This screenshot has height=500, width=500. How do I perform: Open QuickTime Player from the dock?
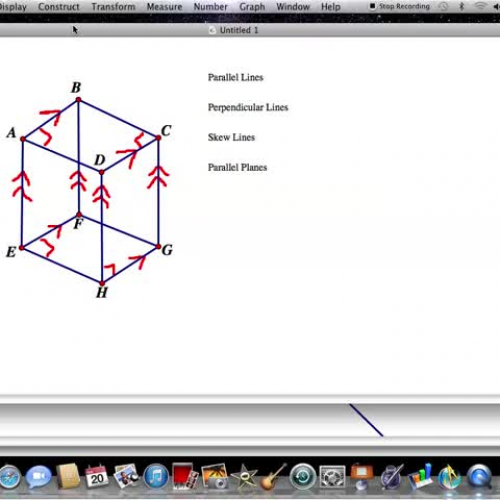(479, 477)
